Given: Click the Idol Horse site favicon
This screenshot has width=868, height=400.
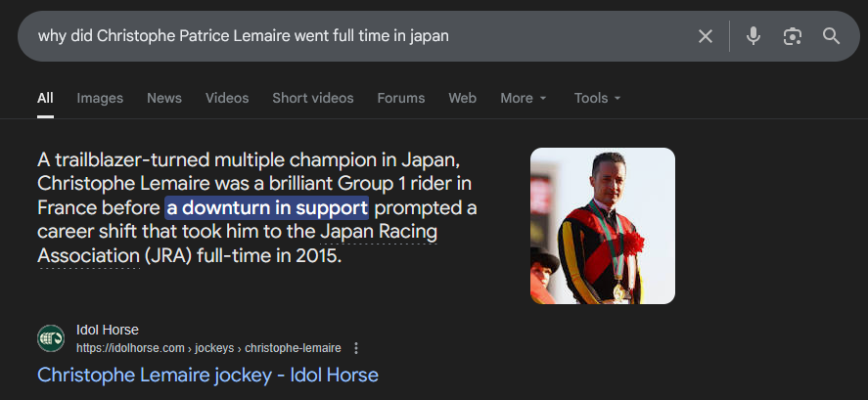Looking at the screenshot, I should click(x=51, y=338).
